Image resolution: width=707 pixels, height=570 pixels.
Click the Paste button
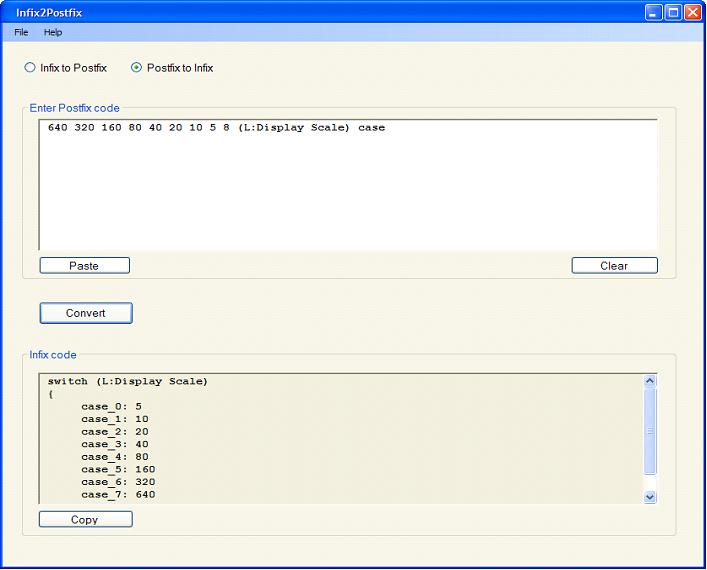coord(85,266)
